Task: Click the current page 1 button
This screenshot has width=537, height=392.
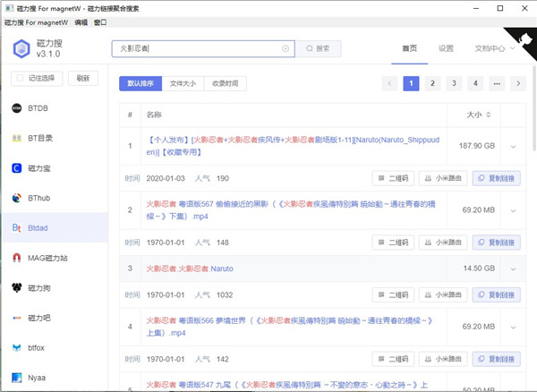Action: [411, 83]
